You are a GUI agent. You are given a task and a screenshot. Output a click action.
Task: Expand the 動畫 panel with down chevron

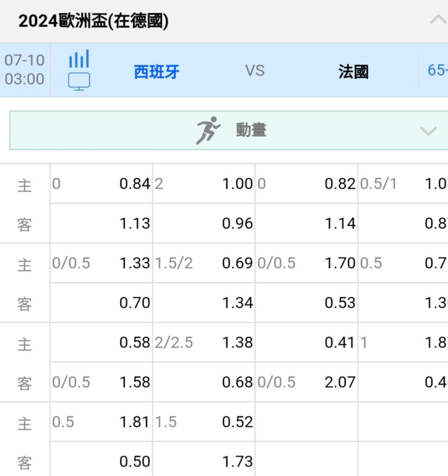coord(428,131)
